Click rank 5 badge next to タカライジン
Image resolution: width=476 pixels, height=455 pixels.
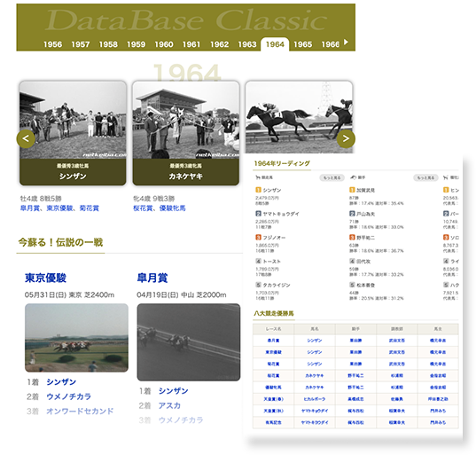click(258, 285)
